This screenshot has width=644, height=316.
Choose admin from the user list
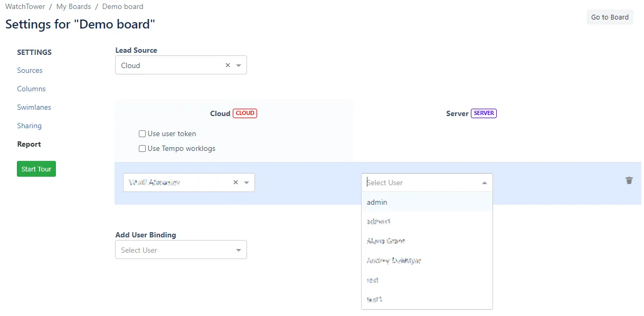(x=427, y=202)
